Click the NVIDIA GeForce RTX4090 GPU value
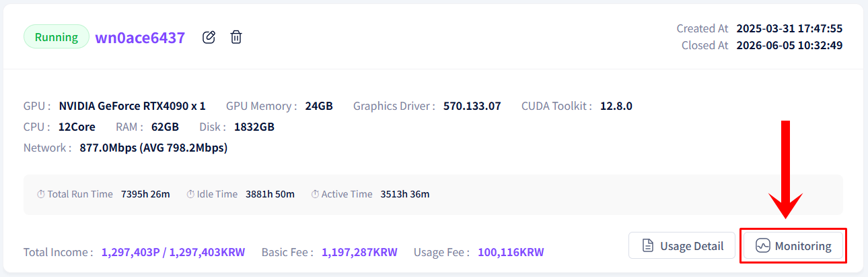868x277 pixels. 133,106
